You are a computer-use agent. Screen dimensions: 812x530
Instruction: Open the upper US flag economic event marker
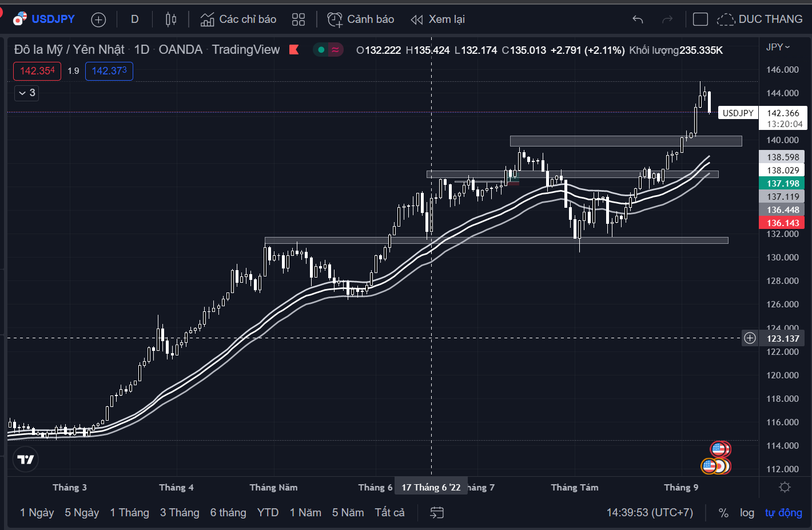click(719, 449)
